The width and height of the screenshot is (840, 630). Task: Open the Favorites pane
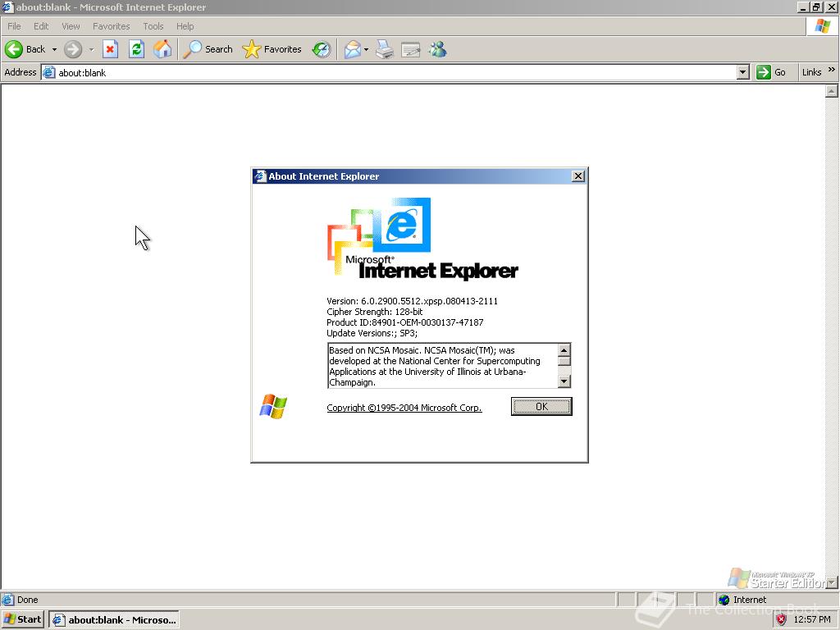[272, 49]
